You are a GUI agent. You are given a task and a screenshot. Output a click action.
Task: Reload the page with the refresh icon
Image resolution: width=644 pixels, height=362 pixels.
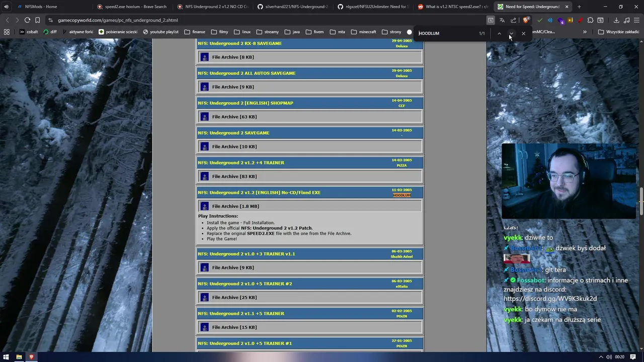click(x=27, y=20)
